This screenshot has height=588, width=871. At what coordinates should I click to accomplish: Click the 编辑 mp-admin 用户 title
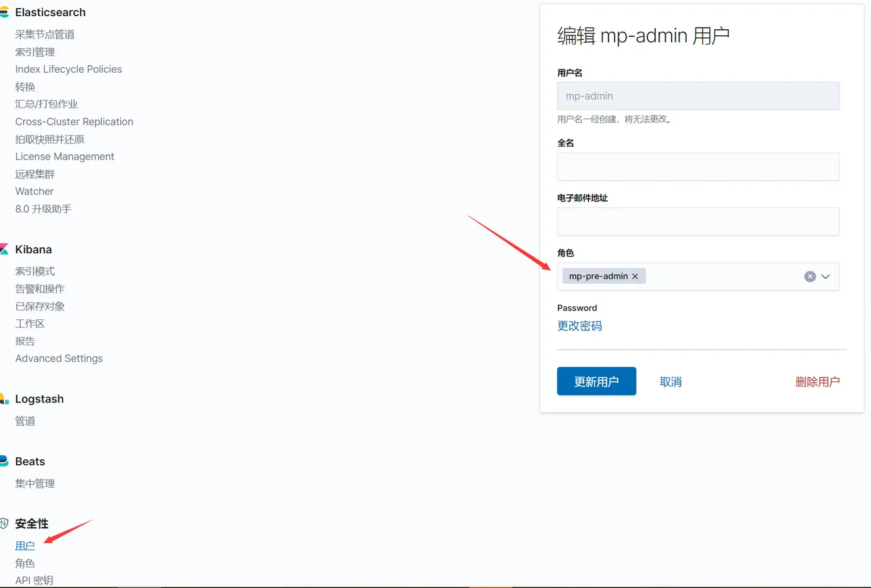point(643,36)
